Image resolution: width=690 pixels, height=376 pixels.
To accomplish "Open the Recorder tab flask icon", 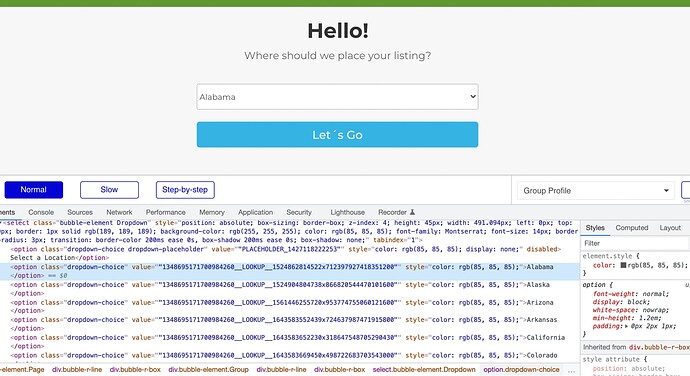I will (412, 212).
